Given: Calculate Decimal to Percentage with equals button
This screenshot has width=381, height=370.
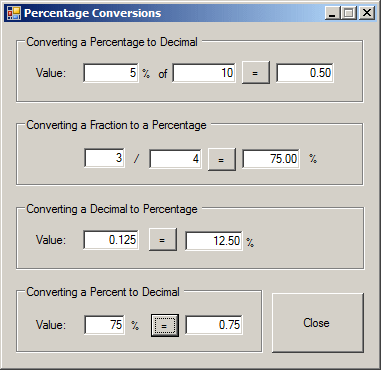Looking at the screenshot, I should coord(162,240).
